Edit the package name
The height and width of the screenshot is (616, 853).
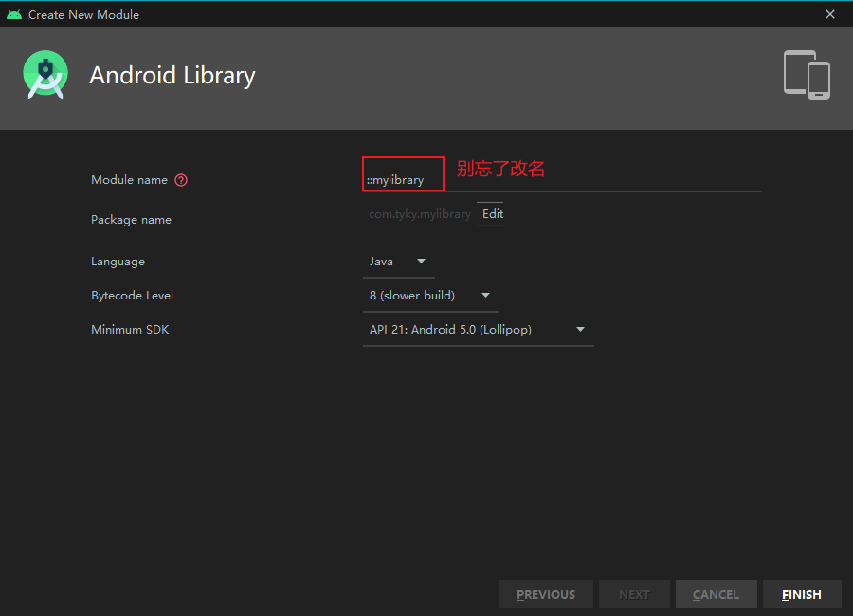click(x=492, y=214)
